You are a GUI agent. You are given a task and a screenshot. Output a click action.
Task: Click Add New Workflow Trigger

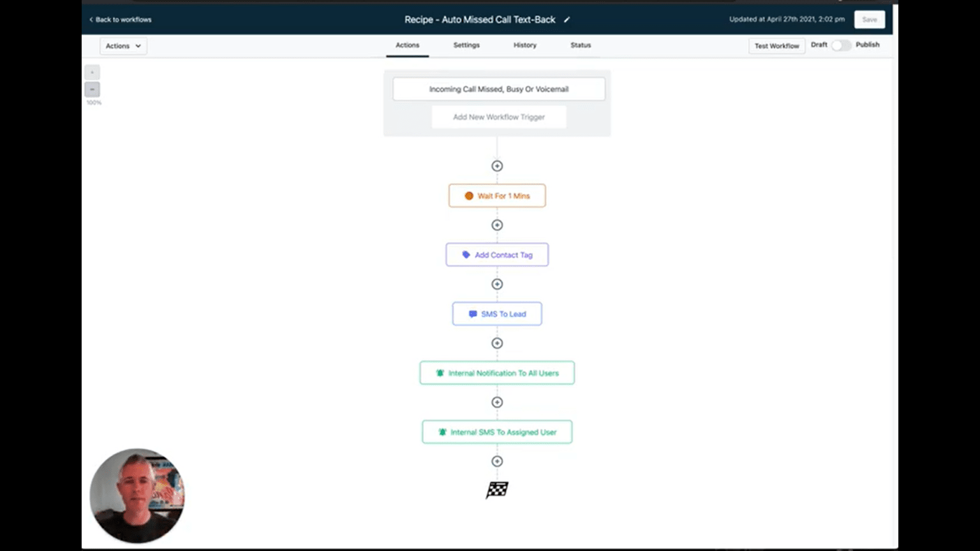pyautogui.click(x=499, y=117)
